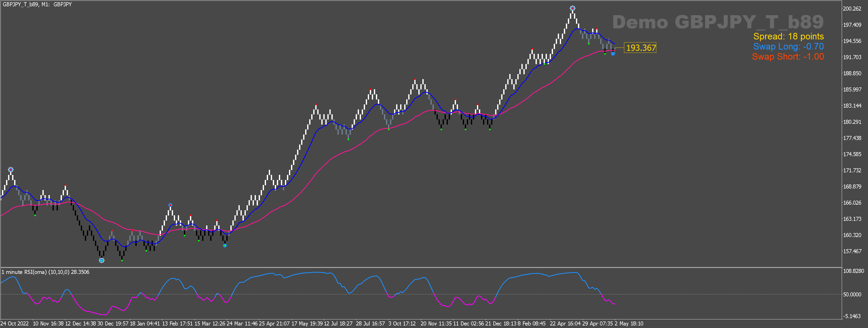Click the 1 minute RSI(oma) indicator label

coord(45,272)
